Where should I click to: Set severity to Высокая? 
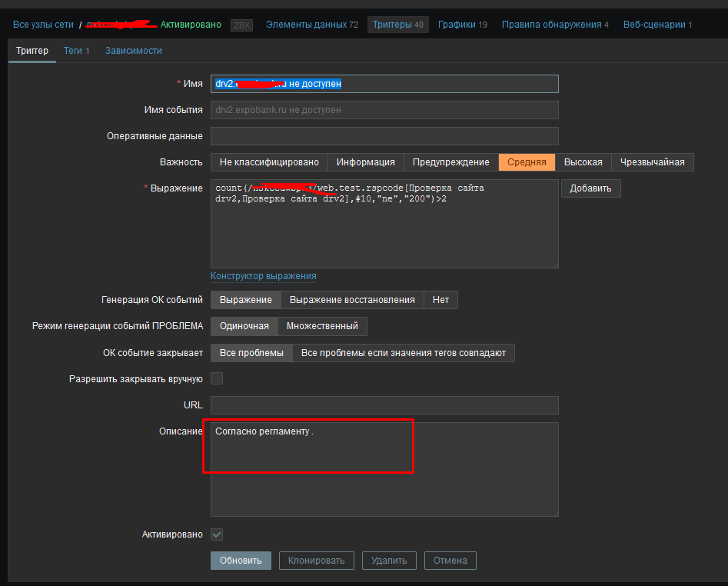pyautogui.click(x=583, y=162)
